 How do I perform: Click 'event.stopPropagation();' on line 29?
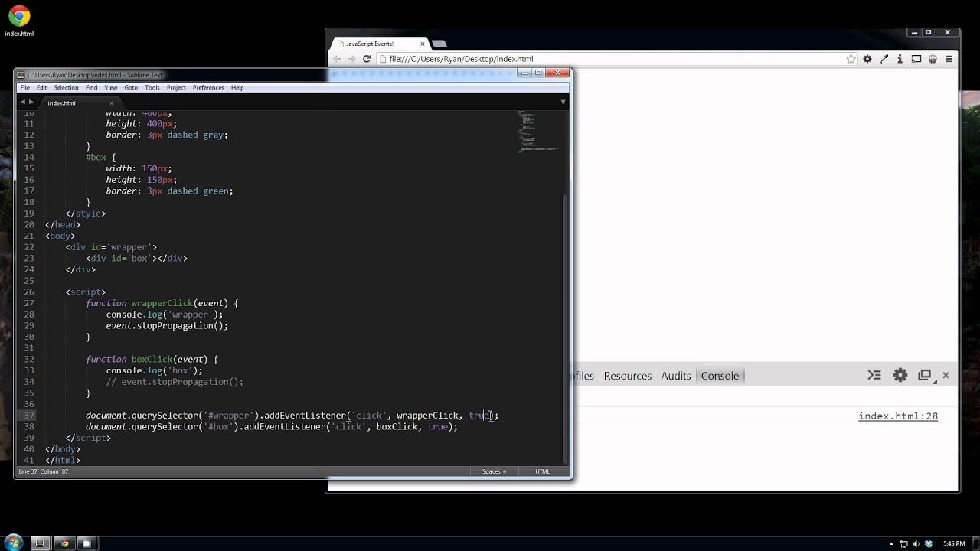coord(167,325)
